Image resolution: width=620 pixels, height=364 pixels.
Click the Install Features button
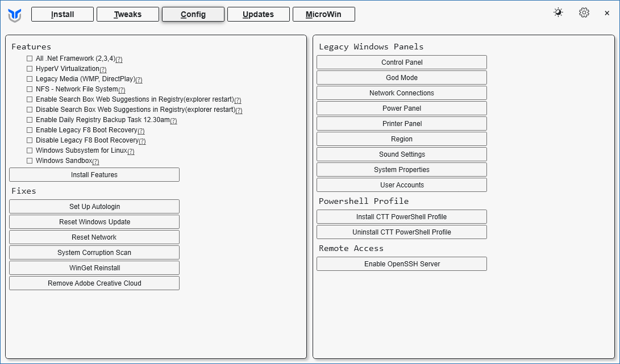click(94, 175)
